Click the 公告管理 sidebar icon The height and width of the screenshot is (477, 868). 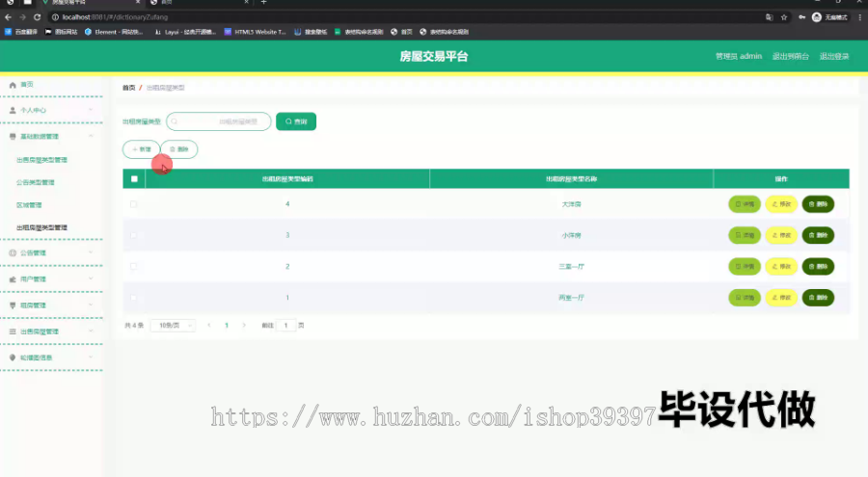point(13,252)
